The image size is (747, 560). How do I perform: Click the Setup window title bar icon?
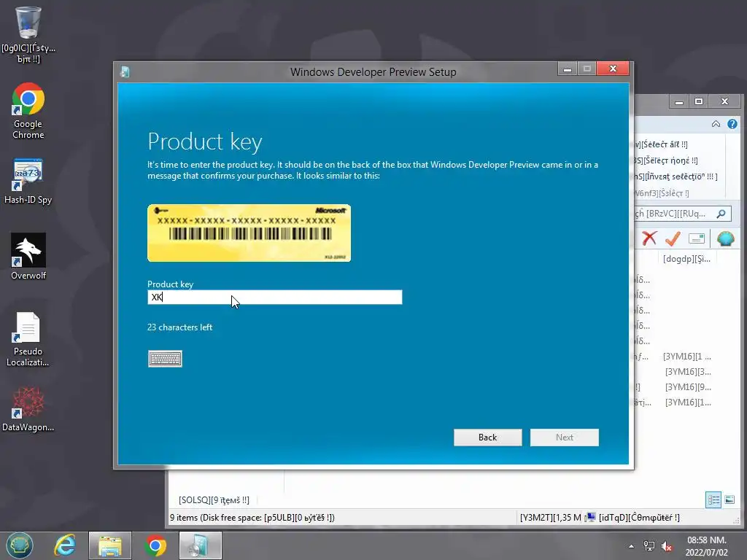coord(125,72)
